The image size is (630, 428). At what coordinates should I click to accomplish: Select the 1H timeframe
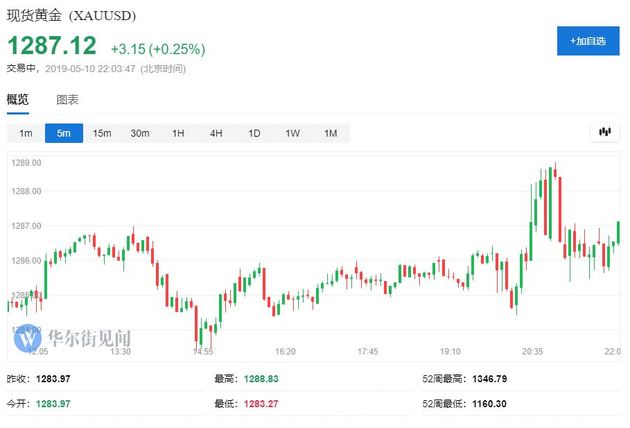[x=178, y=133]
